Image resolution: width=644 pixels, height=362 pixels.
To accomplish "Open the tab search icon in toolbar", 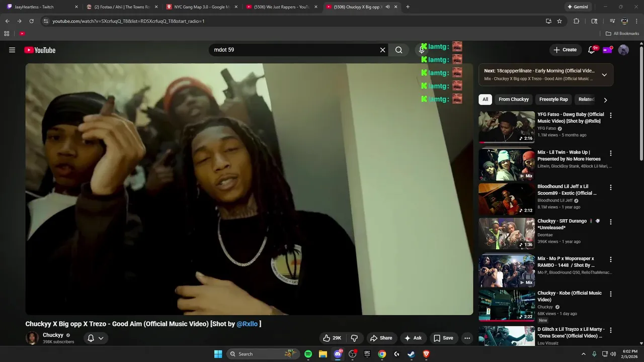I will [594, 21].
